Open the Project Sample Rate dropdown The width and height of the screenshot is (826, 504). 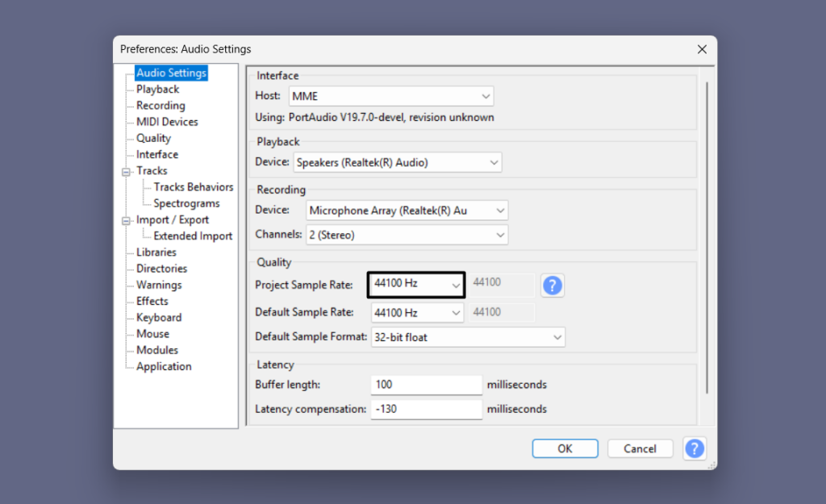[x=416, y=285]
